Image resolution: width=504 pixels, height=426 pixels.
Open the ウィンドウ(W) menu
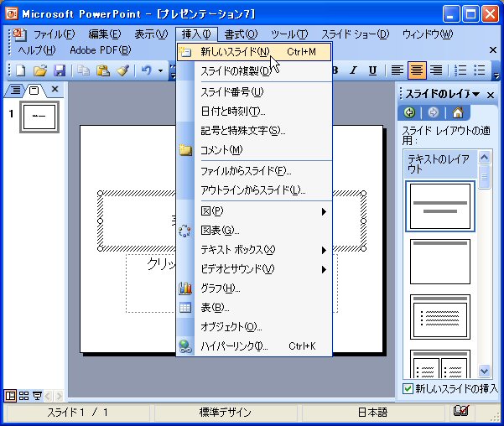(x=428, y=34)
